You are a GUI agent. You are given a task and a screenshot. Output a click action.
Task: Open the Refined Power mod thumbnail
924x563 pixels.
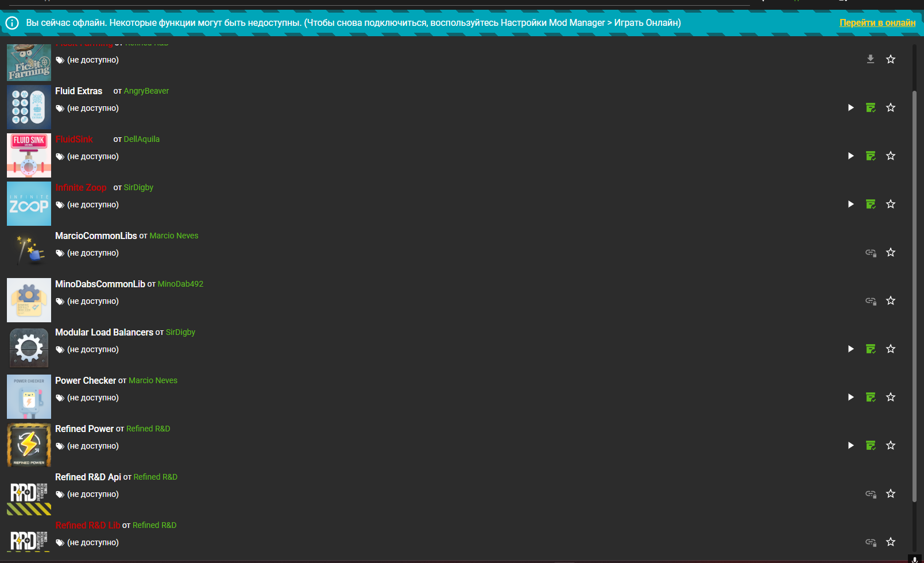(x=29, y=445)
